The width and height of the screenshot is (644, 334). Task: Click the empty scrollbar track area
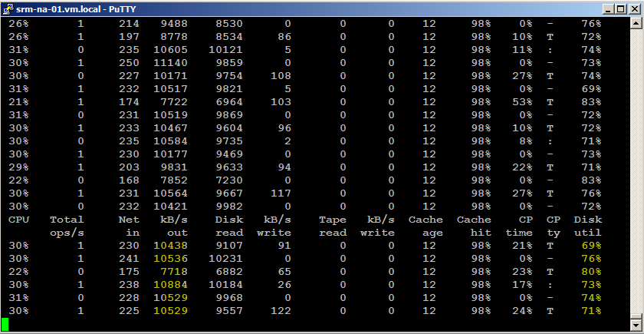pos(636,154)
